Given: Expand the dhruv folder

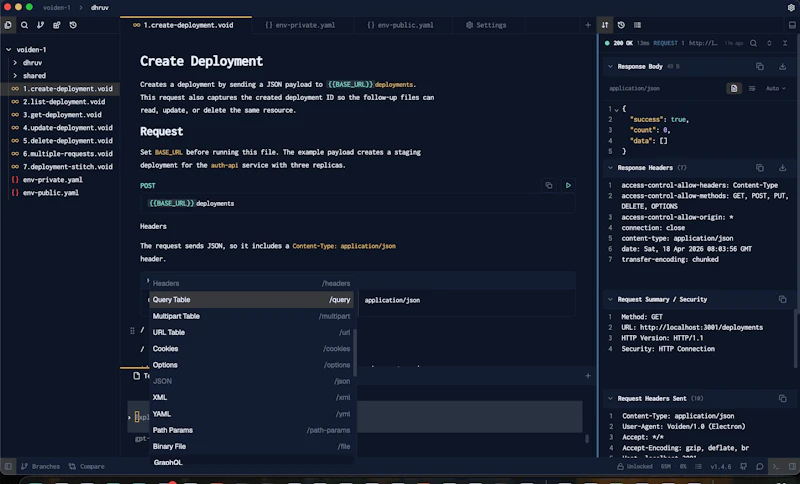Looking at the screenshot, I should click(15, 63).
